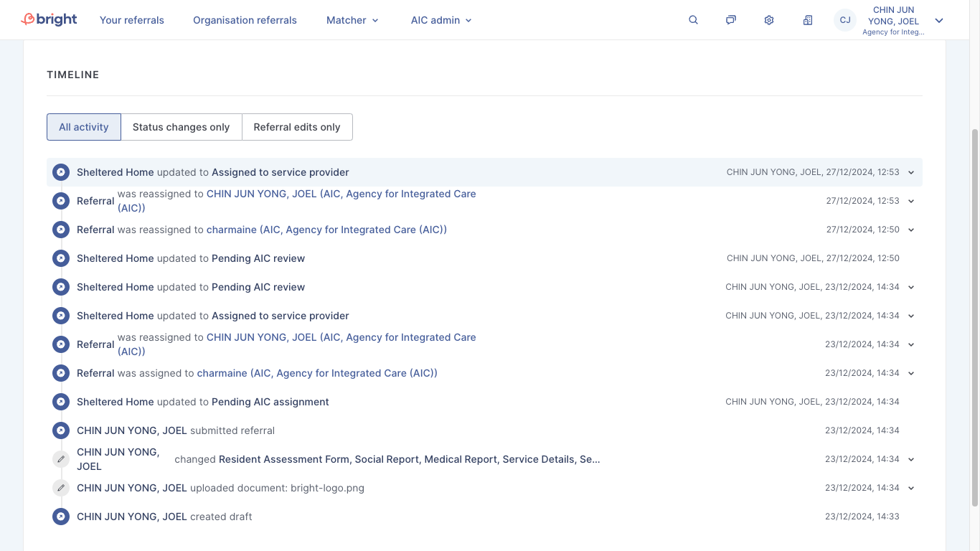980x551 pixels.
Task: Click the CJ user avatar
Action: (845, 20)
